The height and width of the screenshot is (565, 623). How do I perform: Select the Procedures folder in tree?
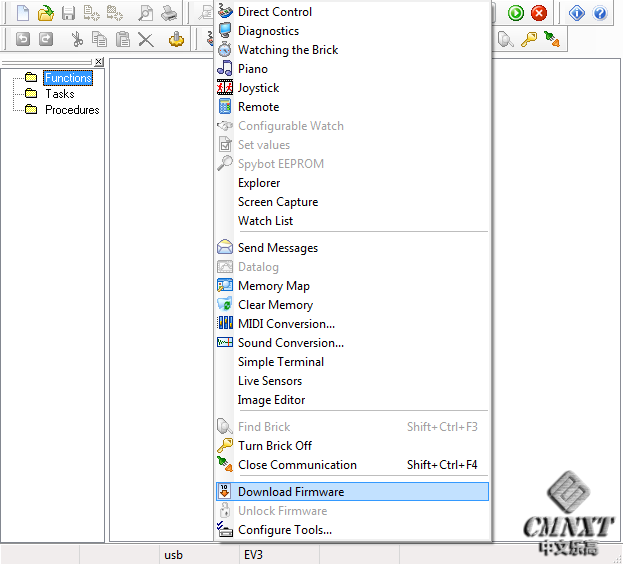pyautogui.click(x=72, y=110)
